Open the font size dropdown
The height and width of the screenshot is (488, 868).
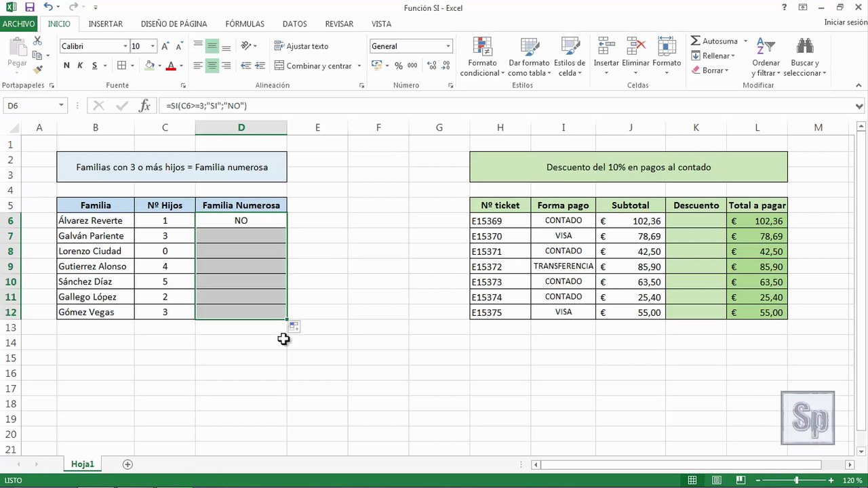click(x=153, y=46)
